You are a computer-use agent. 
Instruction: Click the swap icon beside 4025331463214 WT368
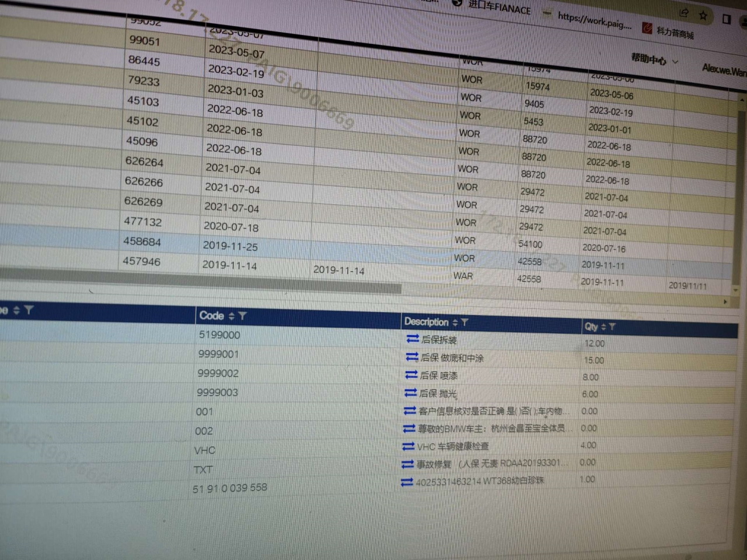(x=407, y=482)
